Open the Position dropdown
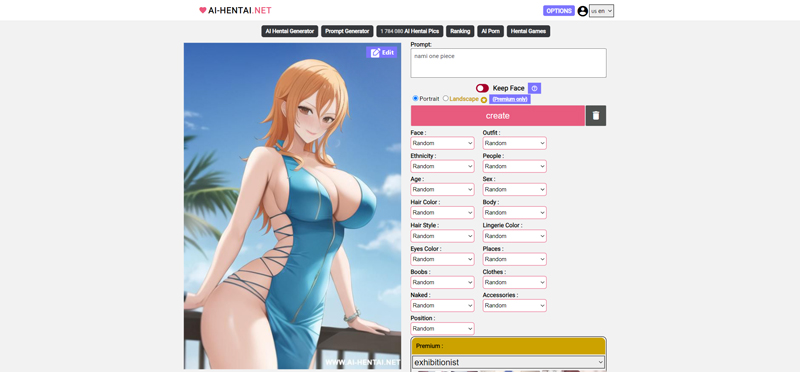 point(442,329)
